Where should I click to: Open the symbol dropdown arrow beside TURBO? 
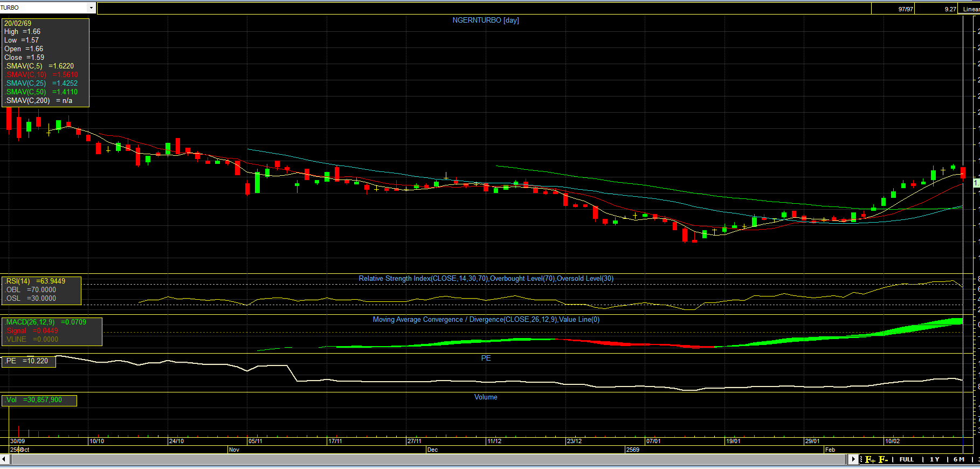point(92,8)
